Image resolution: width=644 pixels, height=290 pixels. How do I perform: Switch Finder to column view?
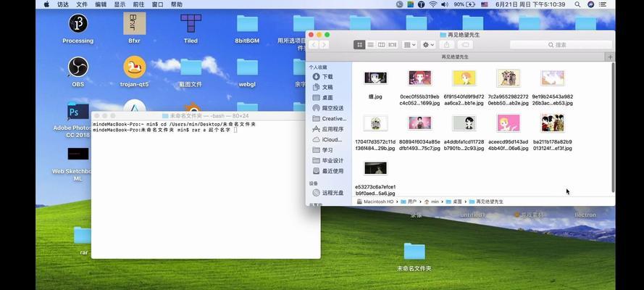381,45
